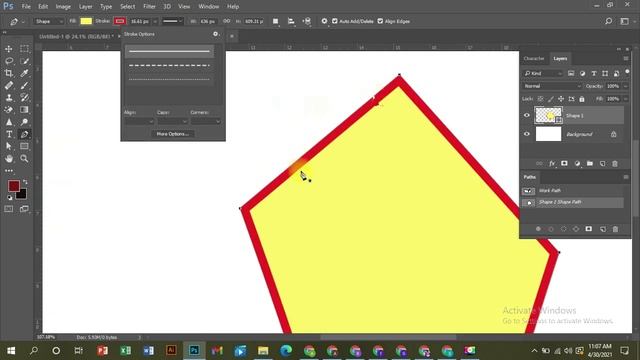The width and height of the screenshot is (640, 360).
Task: Toggle lock all layer attributes icon
Action: tap(582, 99)
